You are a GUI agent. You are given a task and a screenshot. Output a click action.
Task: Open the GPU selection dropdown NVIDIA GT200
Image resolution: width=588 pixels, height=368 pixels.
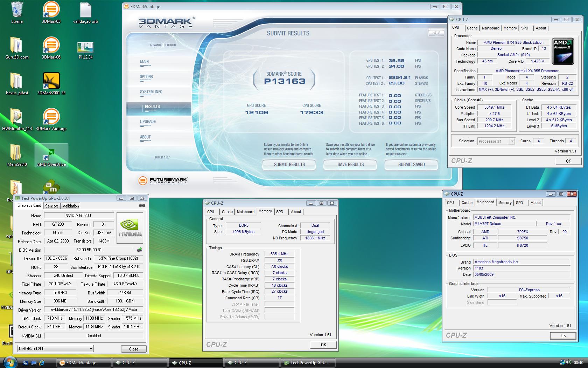[56, 349]
